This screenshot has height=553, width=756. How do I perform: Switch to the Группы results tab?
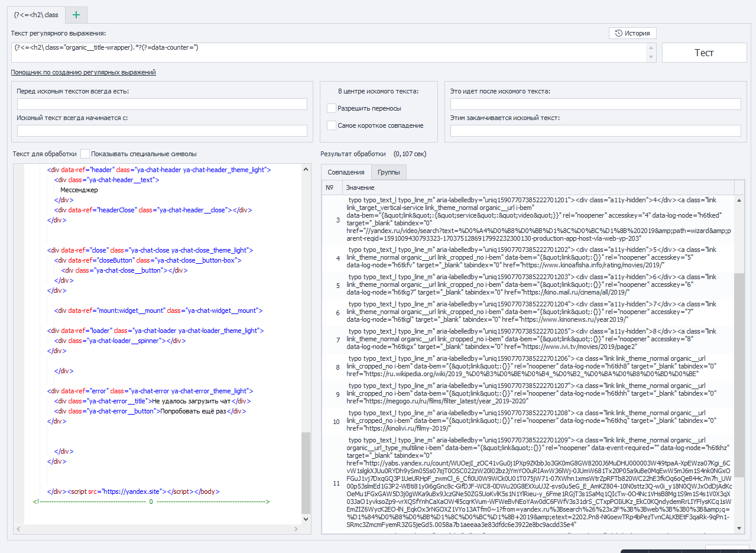[388, 172]
